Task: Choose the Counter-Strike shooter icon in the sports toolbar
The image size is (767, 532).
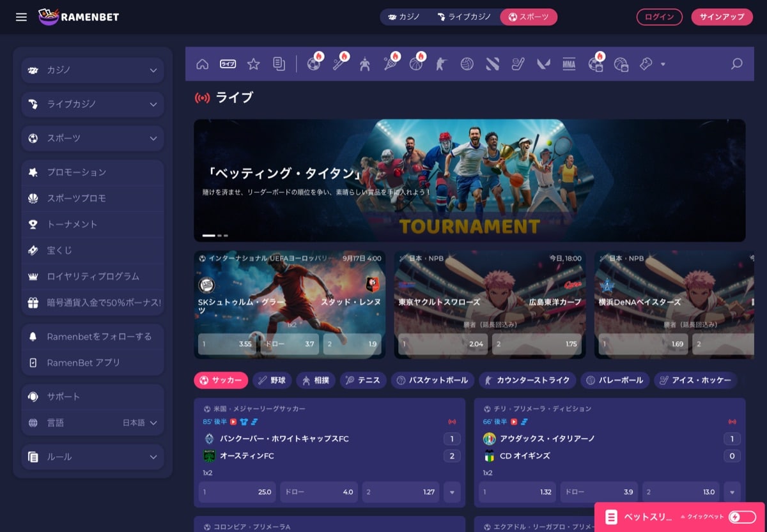Action: tap(441, 64)
